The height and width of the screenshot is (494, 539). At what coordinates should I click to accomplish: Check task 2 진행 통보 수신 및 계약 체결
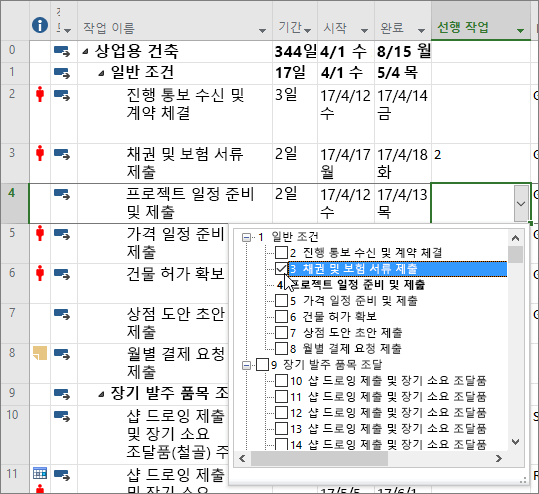pos(281,253)
